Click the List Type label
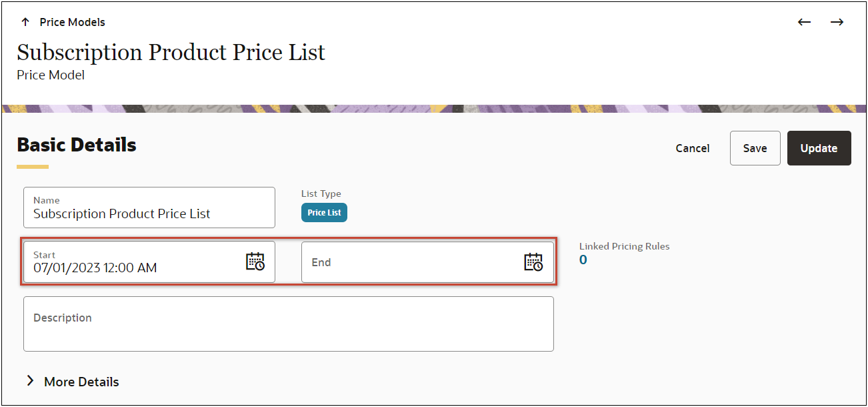This screenshot has height=407, width=868. (x=321, y=193)
